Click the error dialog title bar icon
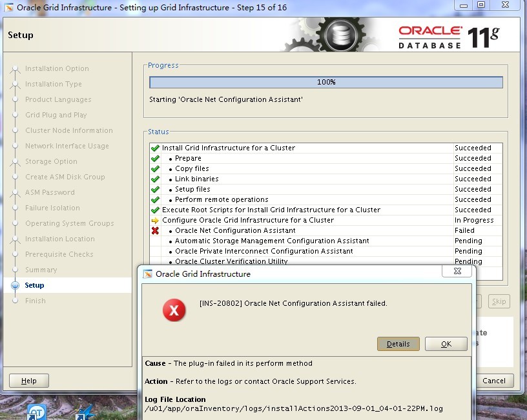 coord(147,274)
